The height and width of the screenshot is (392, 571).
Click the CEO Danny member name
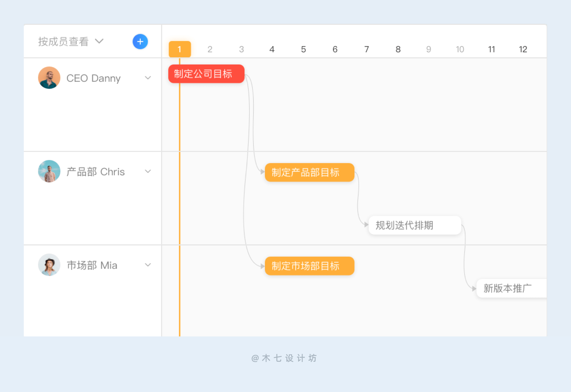[93, 78]
